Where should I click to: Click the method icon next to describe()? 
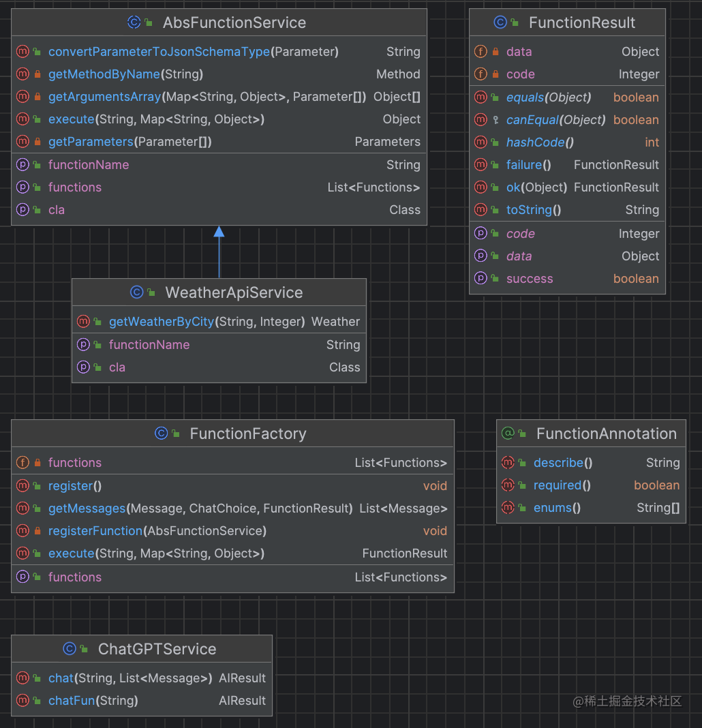[x=508, y=462]
